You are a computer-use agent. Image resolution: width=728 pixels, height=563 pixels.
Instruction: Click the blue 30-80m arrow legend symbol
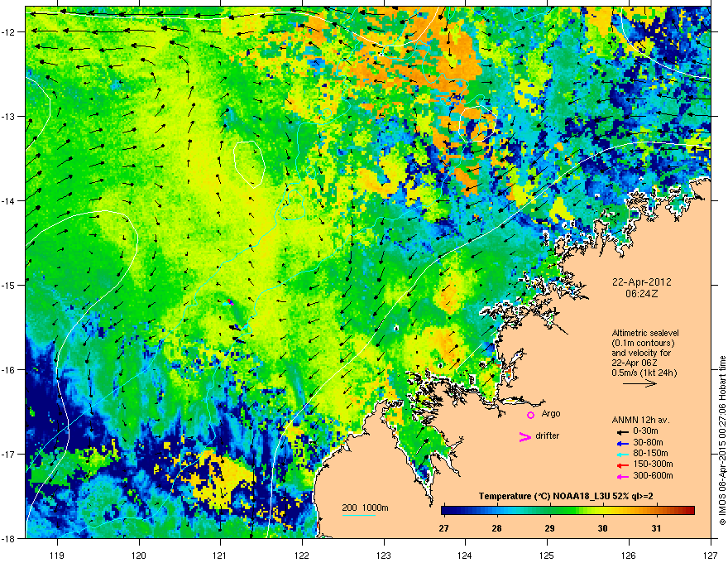coord(621,443)
